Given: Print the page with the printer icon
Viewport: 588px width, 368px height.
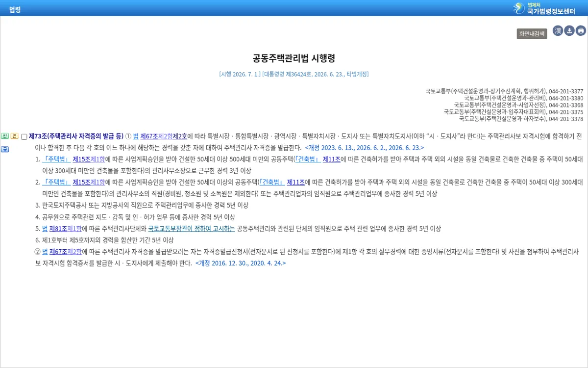Looking at the screenshot, I should click(581, 31).
